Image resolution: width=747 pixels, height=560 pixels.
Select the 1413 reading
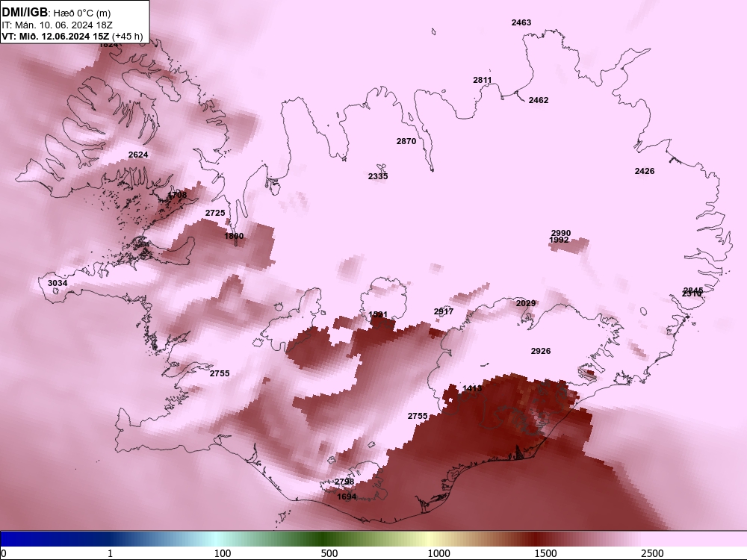pyautogui.click(x=472, y=388)
